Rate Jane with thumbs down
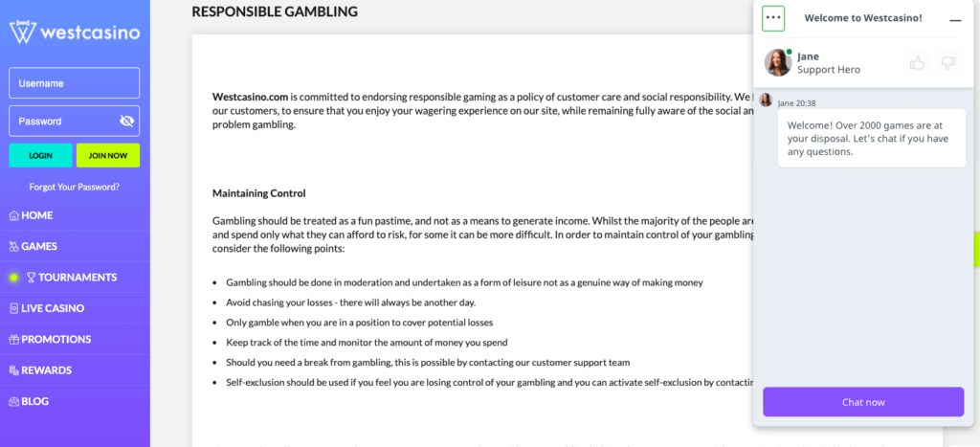 948,63
